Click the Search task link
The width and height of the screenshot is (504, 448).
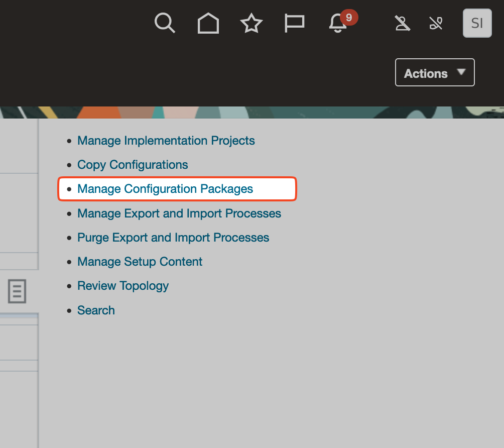pyautogui.click(x=96, y=310)
